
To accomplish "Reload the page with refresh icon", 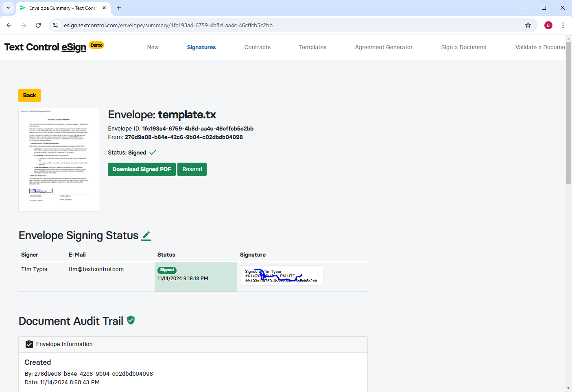I will click(x=38, y=25).
